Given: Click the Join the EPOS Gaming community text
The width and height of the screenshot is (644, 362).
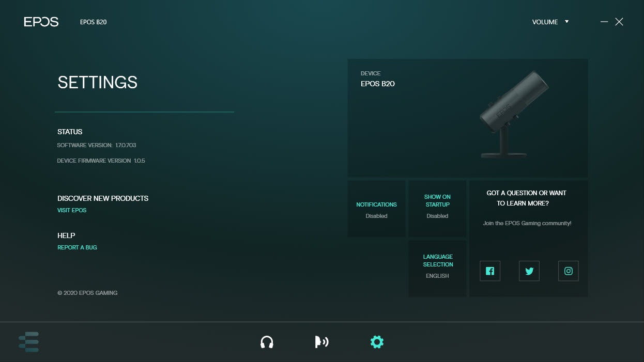Looking at the screenshot, I should click(x=527, y=223).
